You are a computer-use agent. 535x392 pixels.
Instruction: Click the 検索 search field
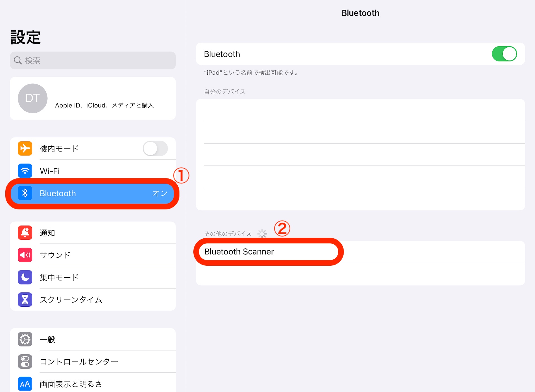(x=93, y=60)
